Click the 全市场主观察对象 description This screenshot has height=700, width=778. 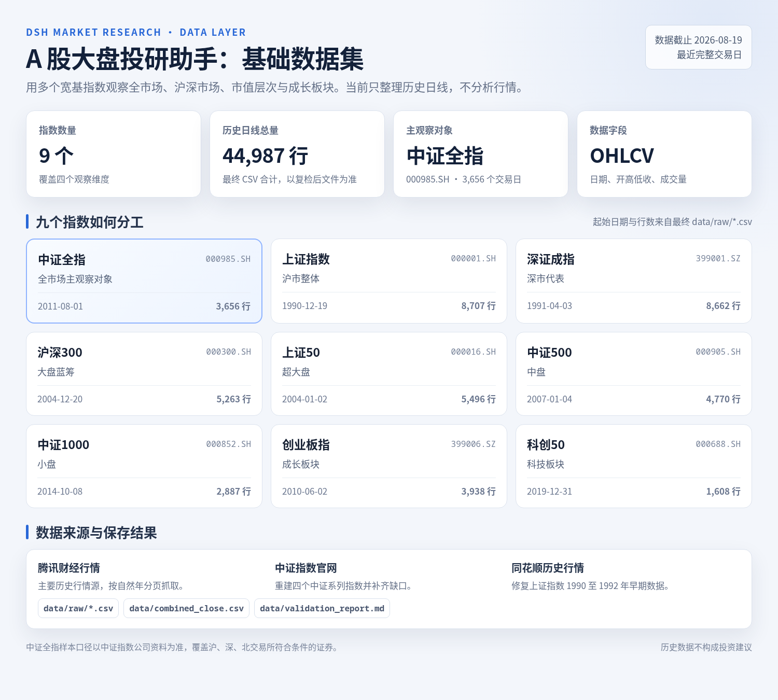(x=75, y=279)
